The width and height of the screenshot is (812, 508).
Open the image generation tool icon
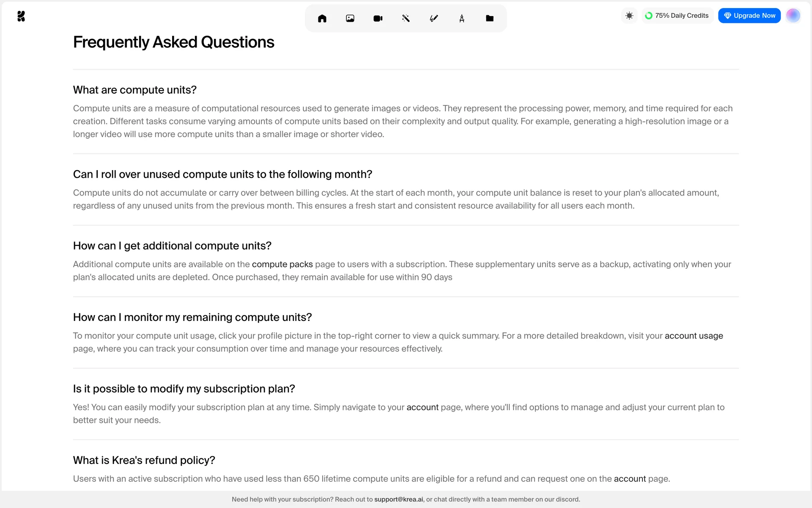[350, 18]
